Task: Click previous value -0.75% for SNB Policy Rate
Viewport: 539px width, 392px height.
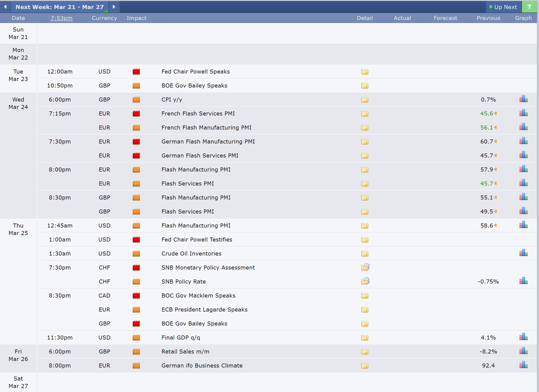Action: (x=488, y=281)
